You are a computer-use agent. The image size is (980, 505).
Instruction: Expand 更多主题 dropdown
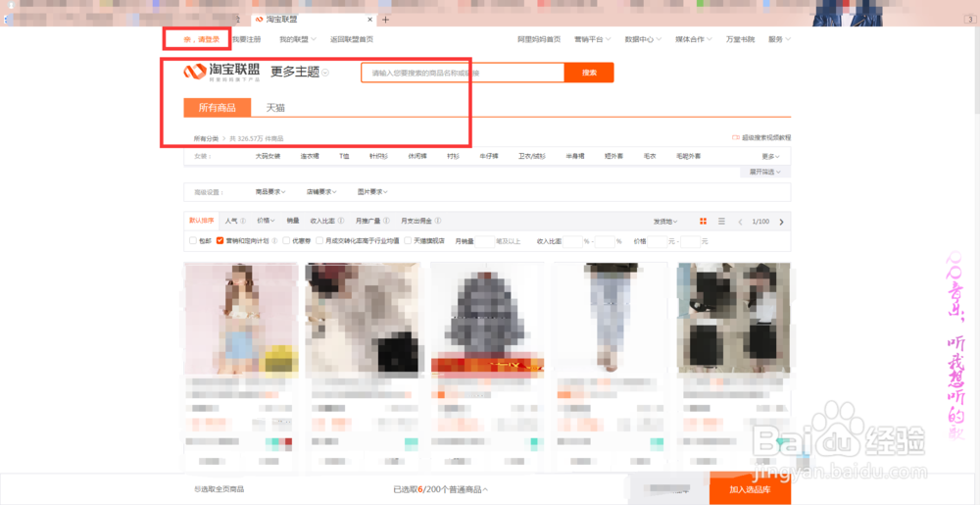[x=300, y=73]
